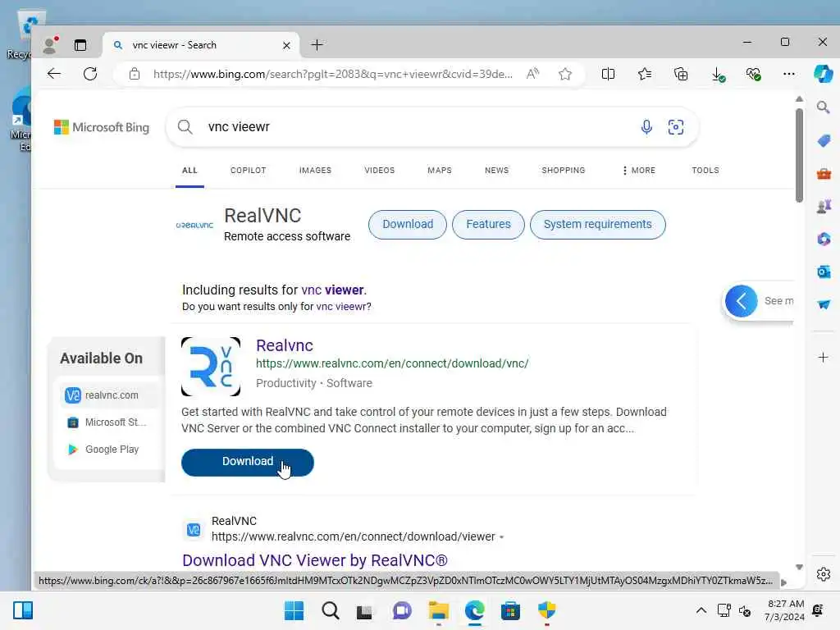
Task: Switch to the VIDEOS tab
Action: [379, 171]
